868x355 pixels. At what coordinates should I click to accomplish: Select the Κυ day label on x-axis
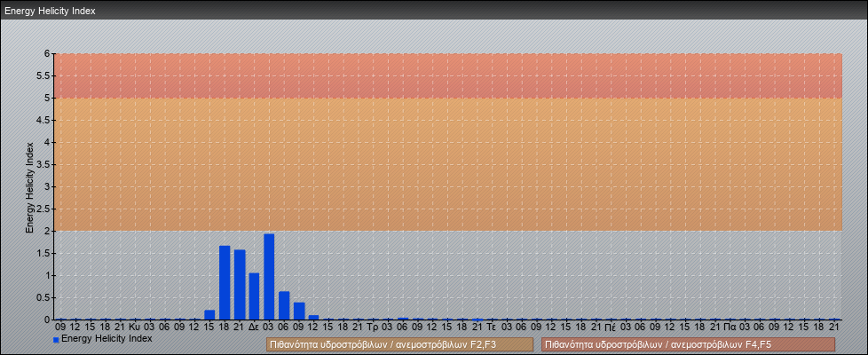pyautogui.click(x=135, y=327)
